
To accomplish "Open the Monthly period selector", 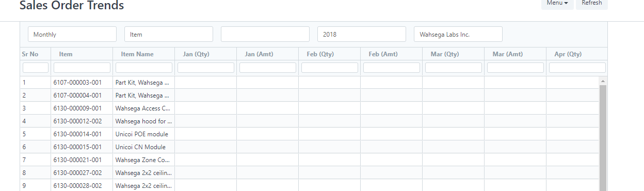I will click(x=72, y=34).
